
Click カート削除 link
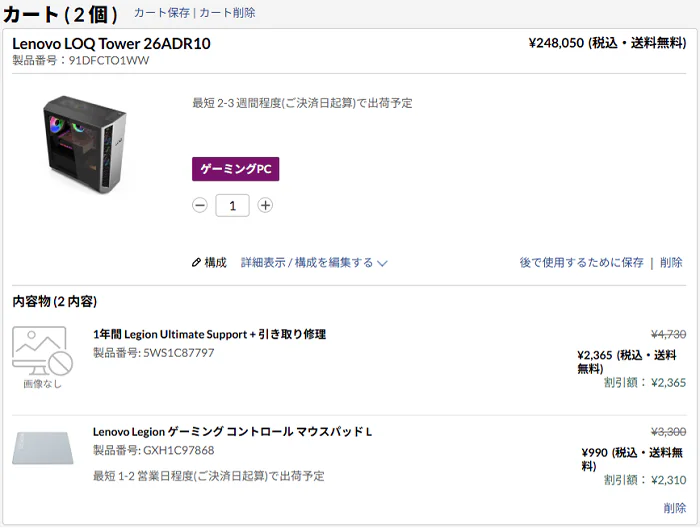[x=227, y=13]
